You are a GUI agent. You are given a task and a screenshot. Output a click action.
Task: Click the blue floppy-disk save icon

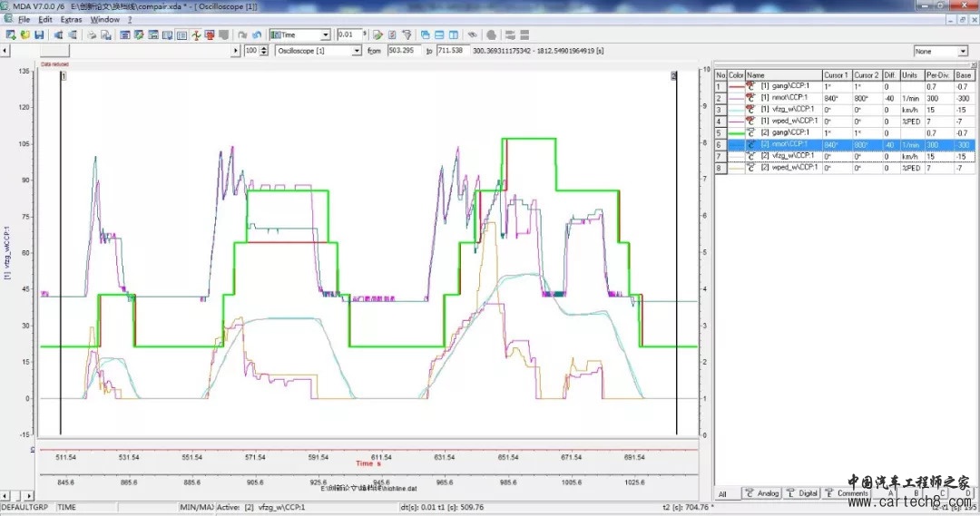[x=39, y=34]
